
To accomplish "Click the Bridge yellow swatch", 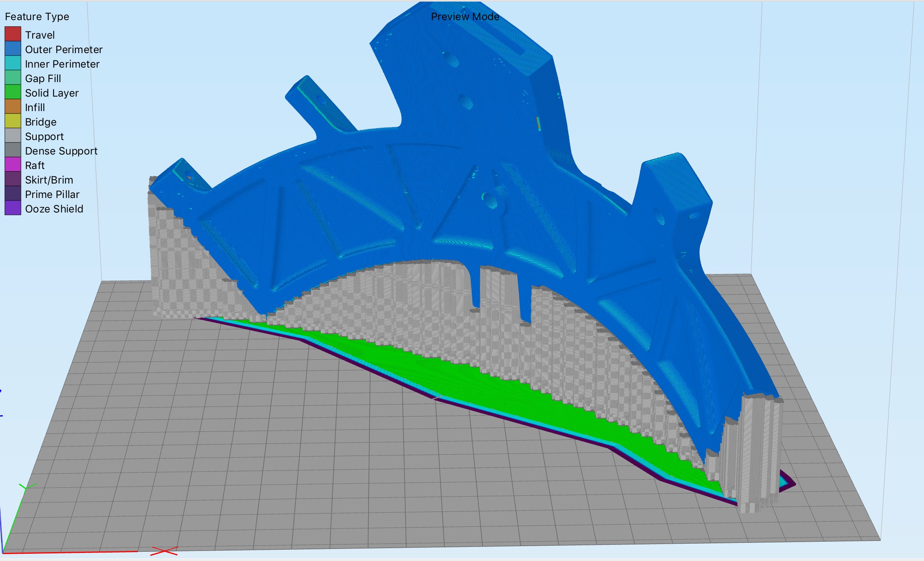I will [13, 121].
